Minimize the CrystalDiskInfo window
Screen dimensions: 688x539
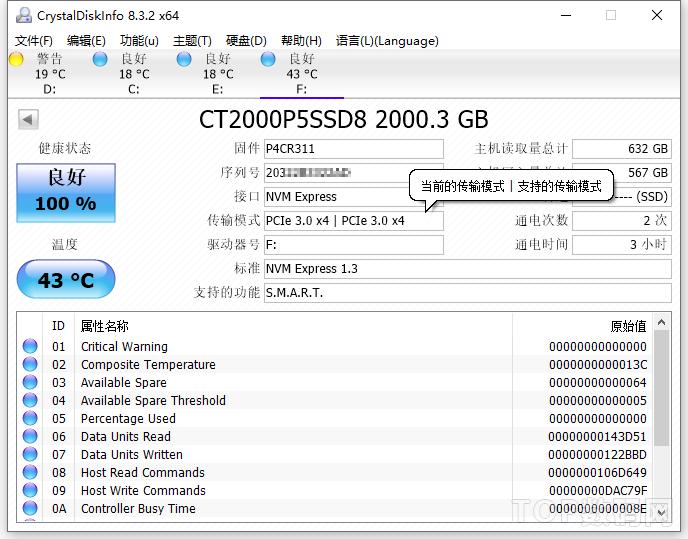566,15
